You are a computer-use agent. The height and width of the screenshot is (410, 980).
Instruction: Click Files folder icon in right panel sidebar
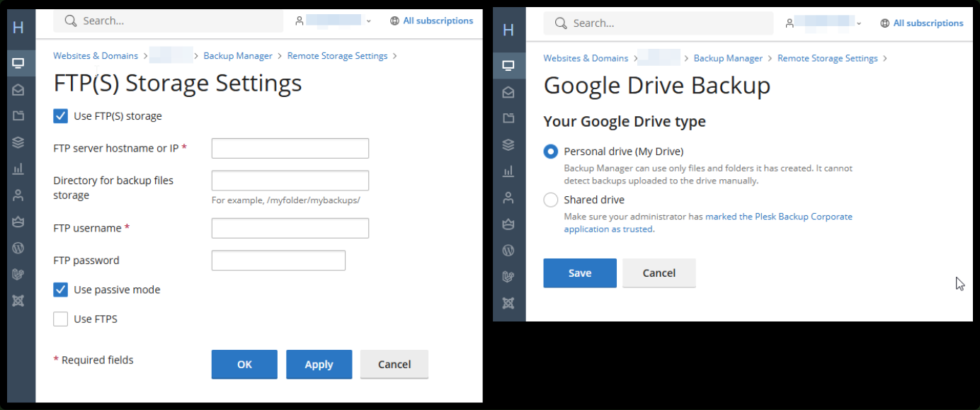[x=508, y=118]
